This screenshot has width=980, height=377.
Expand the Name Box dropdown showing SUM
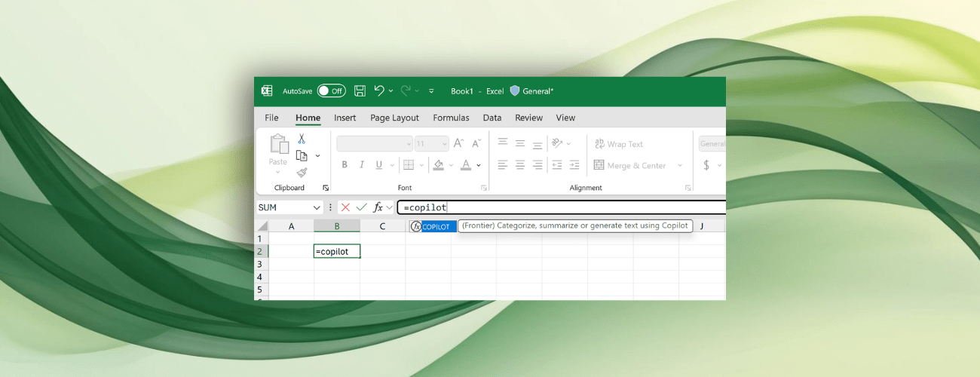click(x=317, y=207)
